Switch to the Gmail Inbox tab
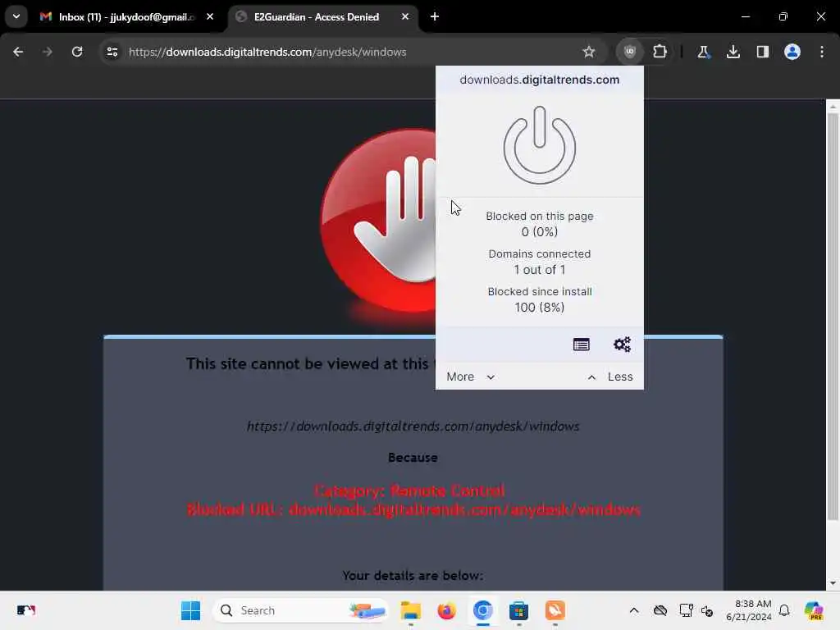The image size is (840, 630). [126, 17]
